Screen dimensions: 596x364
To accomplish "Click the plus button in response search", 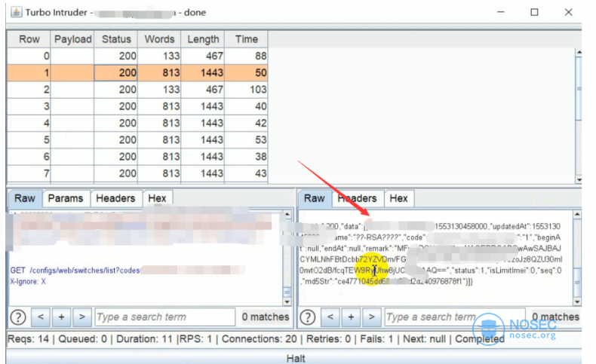I will point(351,317).
